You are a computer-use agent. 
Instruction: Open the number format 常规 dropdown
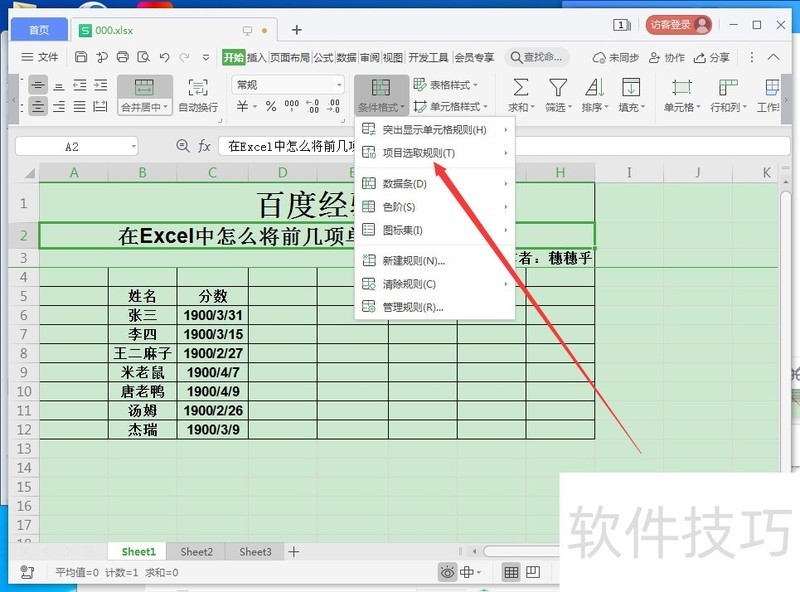(339, 85)
